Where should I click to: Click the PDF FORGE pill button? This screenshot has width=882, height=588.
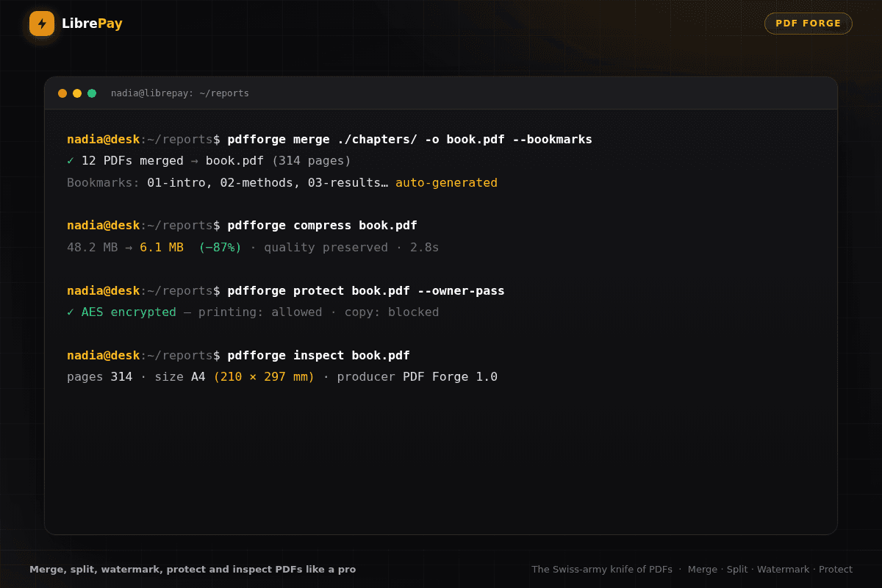coord(808,24)
